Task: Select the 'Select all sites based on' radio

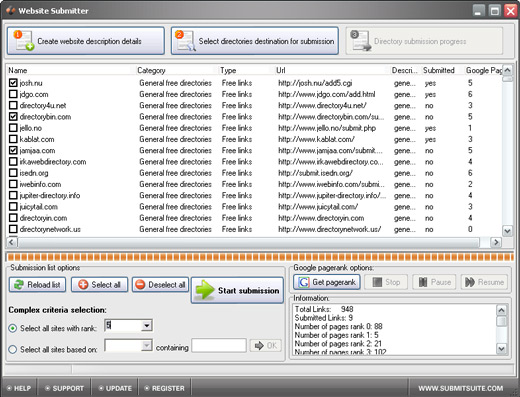Action: pyautogui.click(x=13, y=349)
